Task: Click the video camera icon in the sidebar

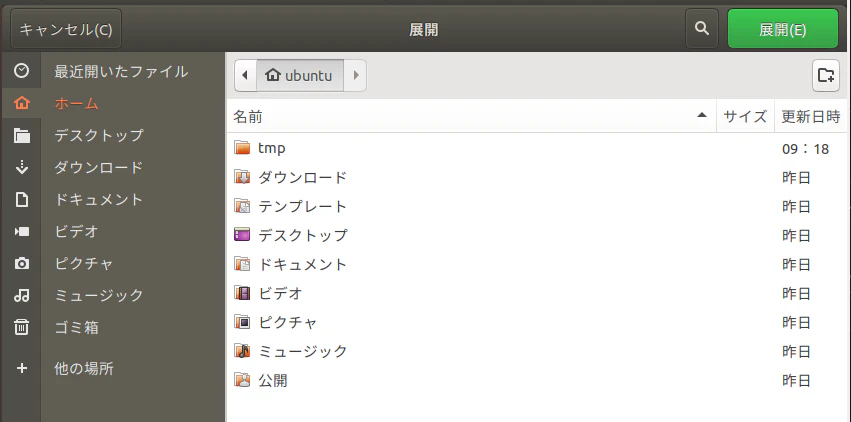Action: click(x=22, y=232)
